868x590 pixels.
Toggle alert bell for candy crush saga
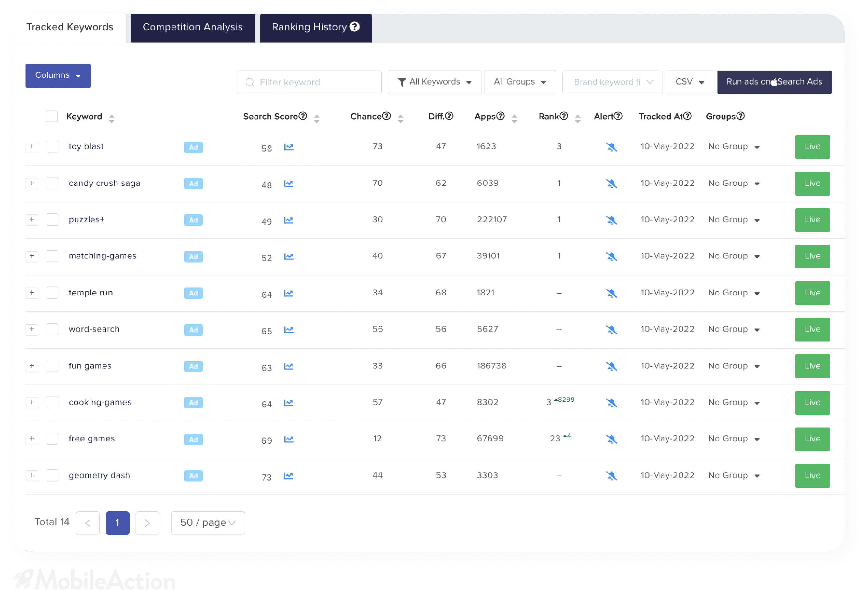click(x=611, y=184)
